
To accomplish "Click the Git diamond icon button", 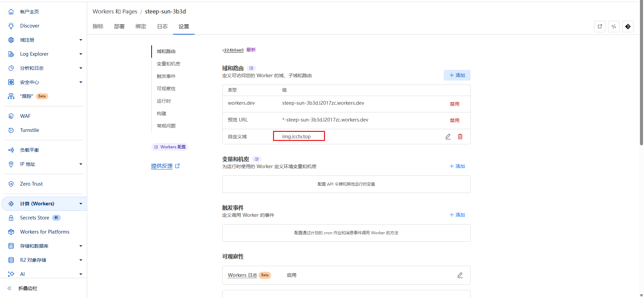I will [x=628, y=27].
